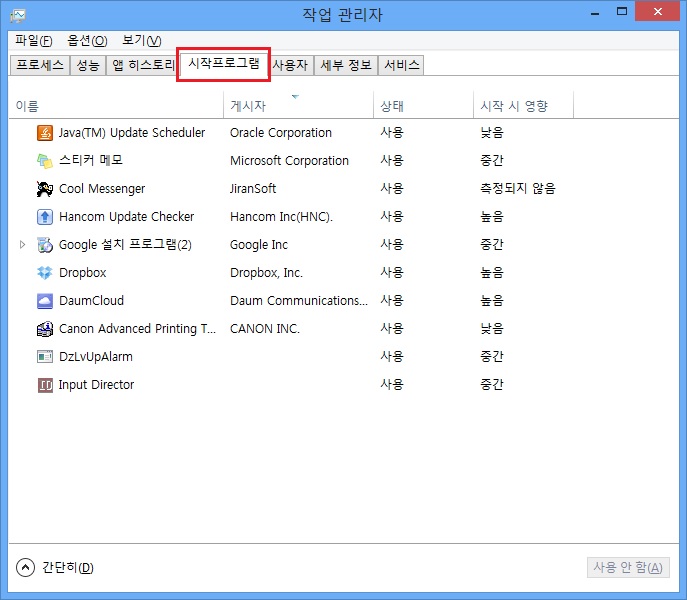Click publisher Dropbox, Inc.
This screenshot has width=687, height=600.
pyautogui.click(x=266, y=273)
